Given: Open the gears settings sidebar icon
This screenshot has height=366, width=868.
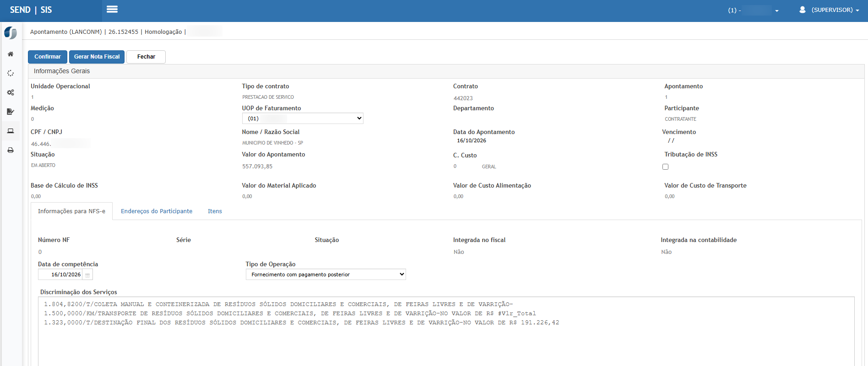Looking at the screenshot, I should pyautogui.click(x=11, y=92).
